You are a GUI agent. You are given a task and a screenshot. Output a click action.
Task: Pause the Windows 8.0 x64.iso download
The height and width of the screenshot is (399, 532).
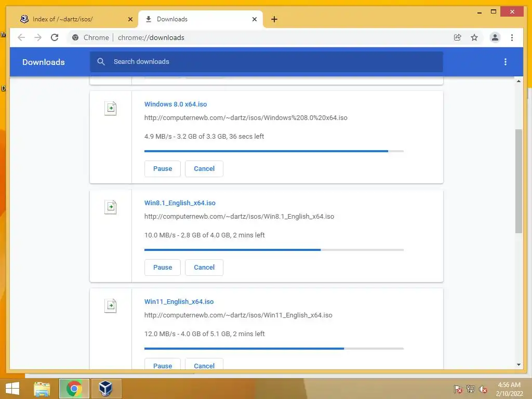tap(163, 169)
